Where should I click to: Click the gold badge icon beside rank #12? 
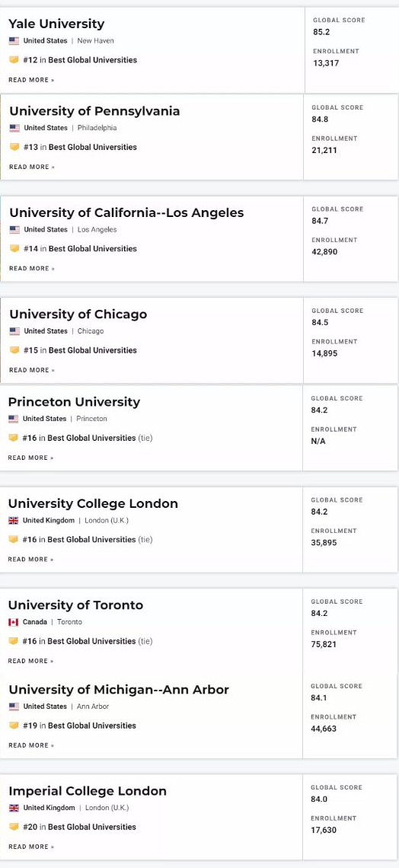coord(14,60)
